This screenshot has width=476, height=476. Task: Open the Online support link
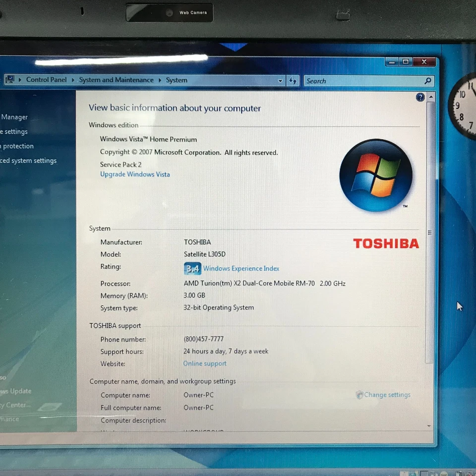pos(204,363)
